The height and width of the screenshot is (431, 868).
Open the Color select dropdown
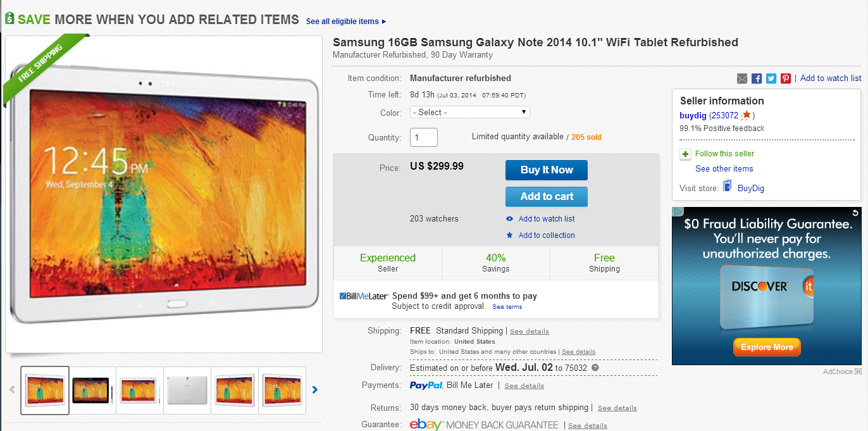[469, 112]
